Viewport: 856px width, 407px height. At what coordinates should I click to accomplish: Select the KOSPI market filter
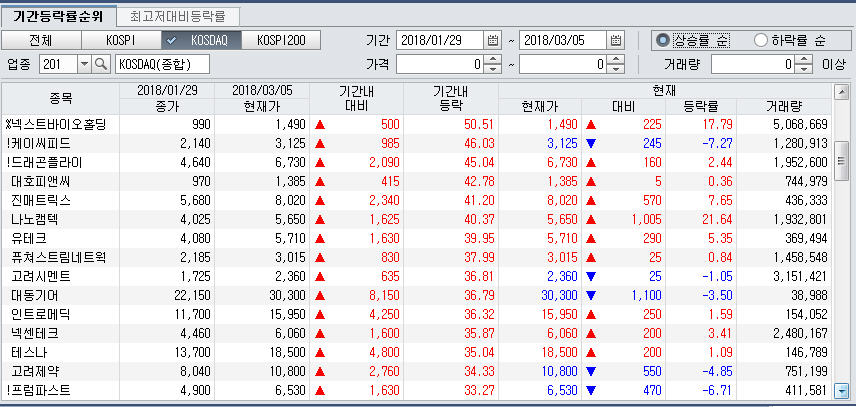pos(121,40)
